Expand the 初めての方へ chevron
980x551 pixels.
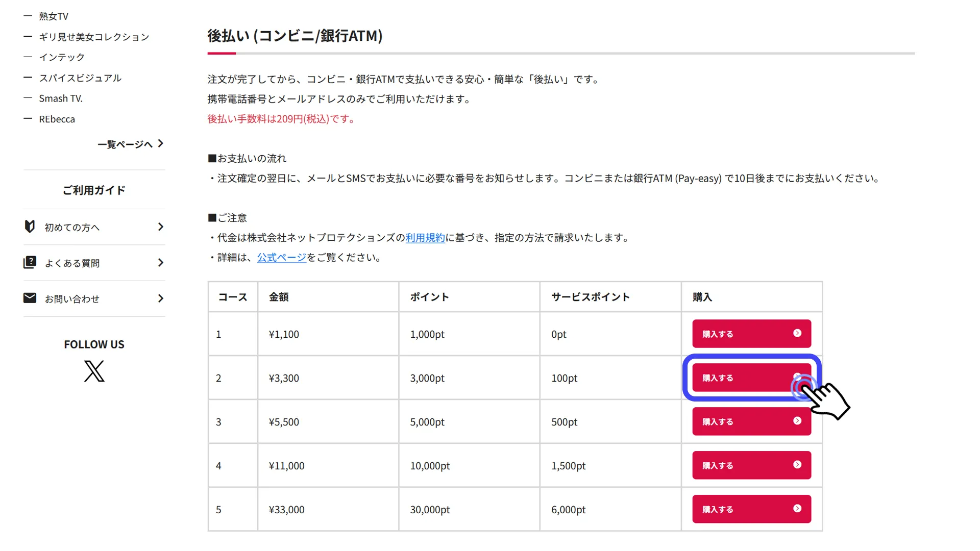click(x=160, y=227)
